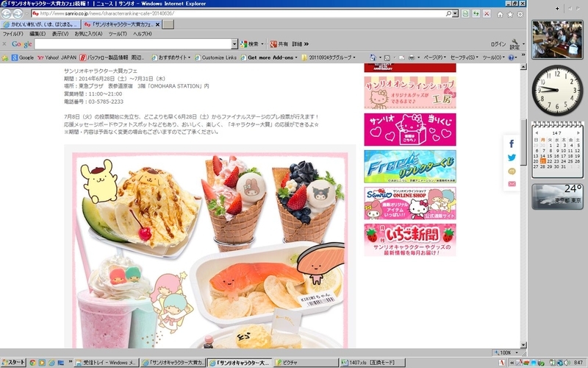Open the ツール(T) menu in the menu bar
The image size is (588, 368).
pyautogui.click(x=118, y=34)
